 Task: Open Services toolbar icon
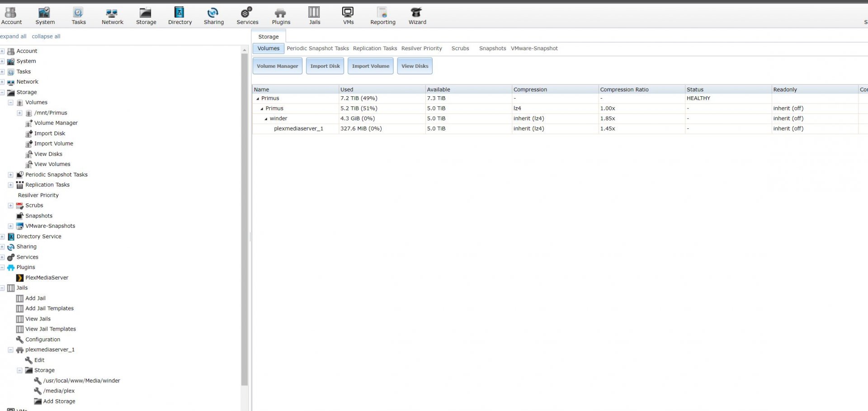coord(247,15)
